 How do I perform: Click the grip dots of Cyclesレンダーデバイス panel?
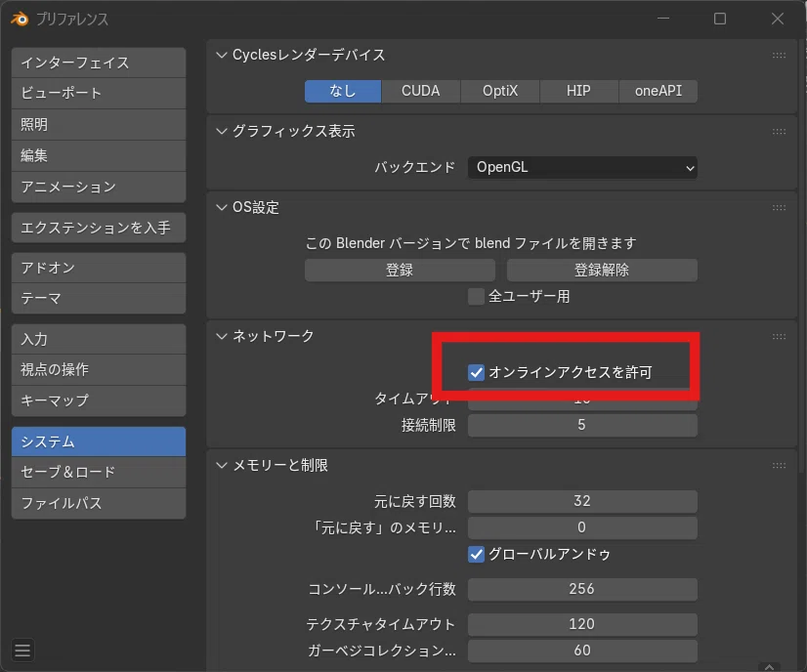[x=779, y=55]
